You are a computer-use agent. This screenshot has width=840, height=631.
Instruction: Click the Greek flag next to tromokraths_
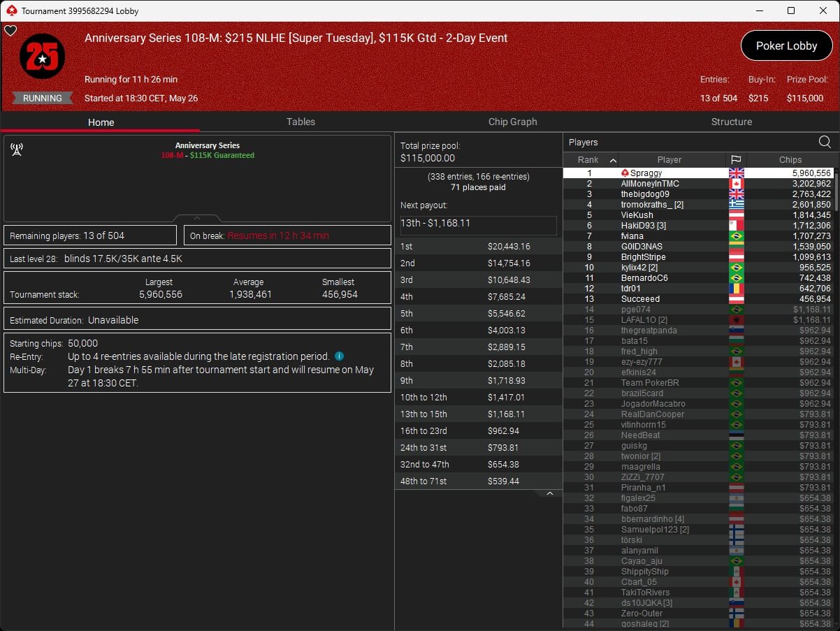[736, 204]
